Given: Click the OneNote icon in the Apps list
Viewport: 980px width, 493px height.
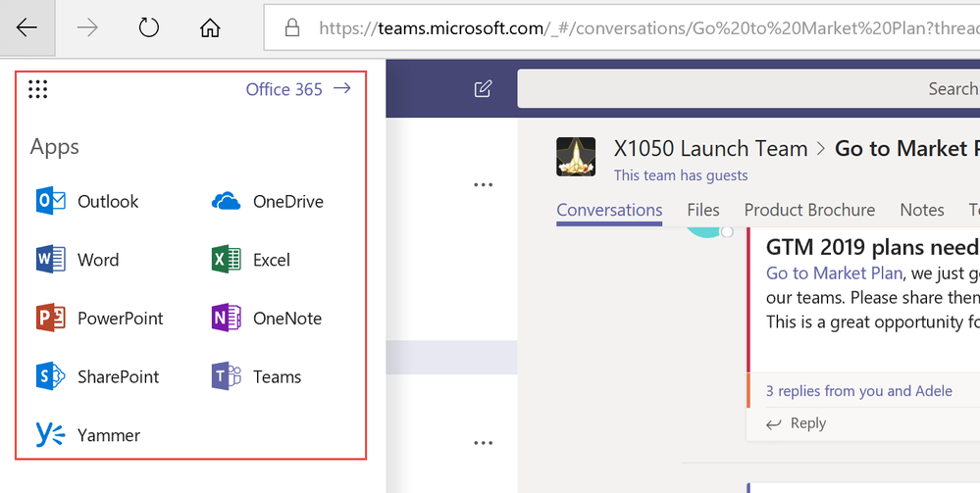Looking at the screenshot, I should [227, 318].
